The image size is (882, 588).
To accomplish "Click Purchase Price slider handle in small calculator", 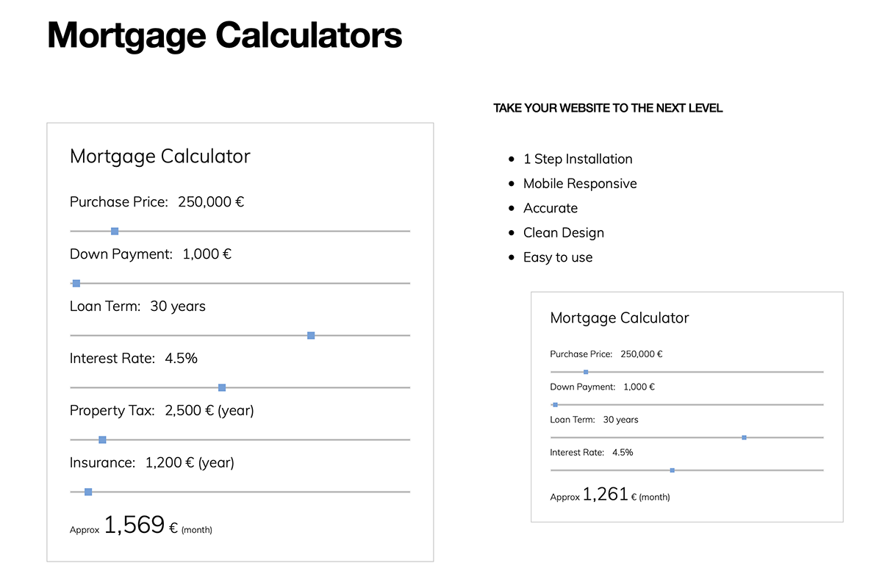I will coord(586,372).
